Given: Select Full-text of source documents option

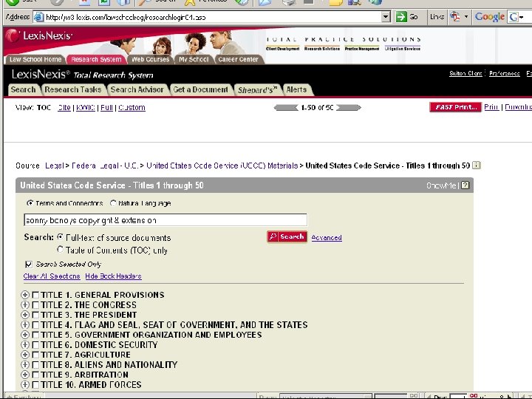Looking at the screenshot, I should [60, 237].
